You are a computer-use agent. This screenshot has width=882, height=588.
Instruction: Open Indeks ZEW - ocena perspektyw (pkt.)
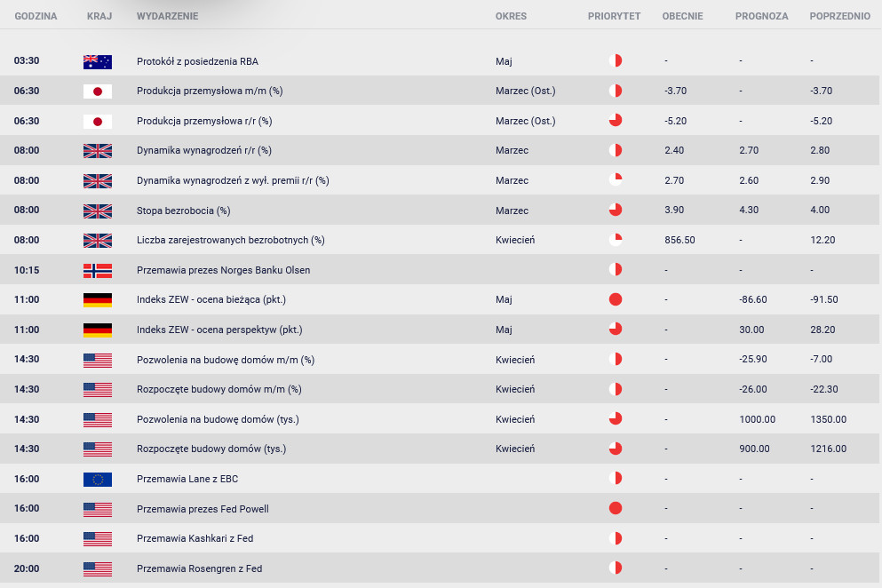[x=219, y=330]
